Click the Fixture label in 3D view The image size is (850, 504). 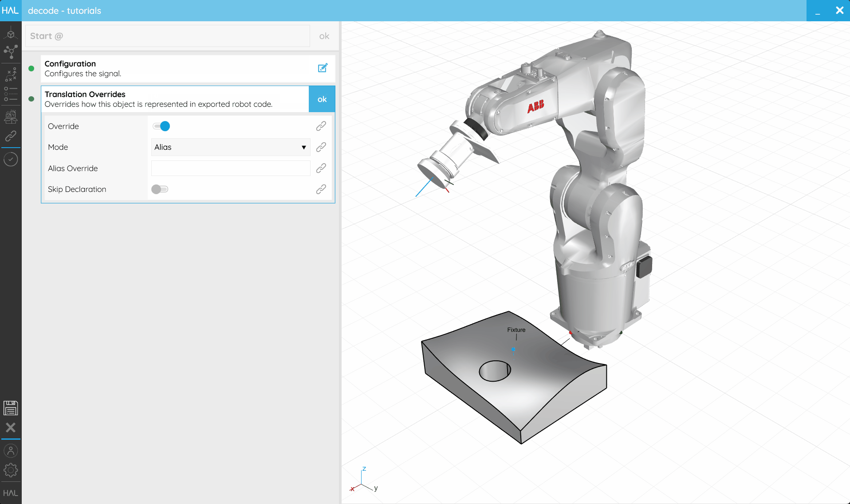tap(516, 330)
